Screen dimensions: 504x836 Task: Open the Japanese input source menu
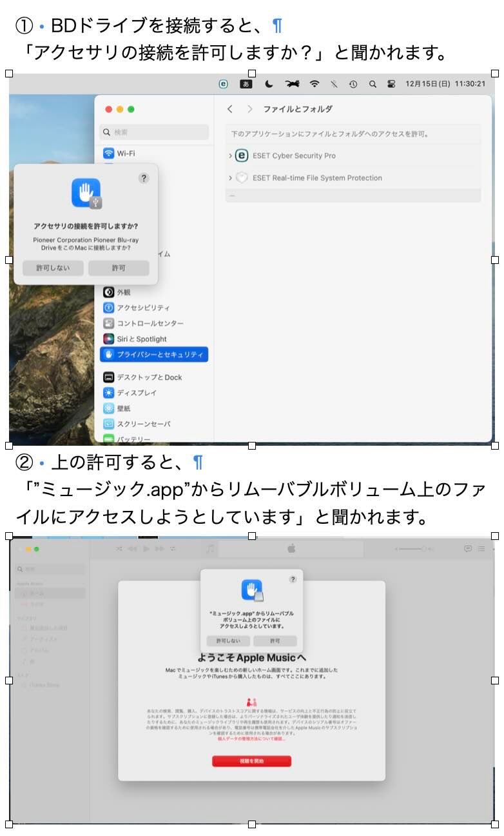pos(246,84)
